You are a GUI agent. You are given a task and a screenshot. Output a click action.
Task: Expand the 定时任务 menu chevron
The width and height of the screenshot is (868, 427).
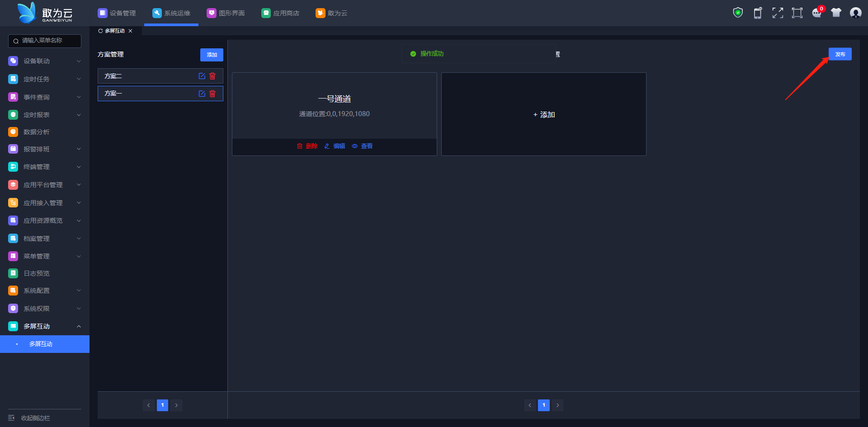(79, 79)
